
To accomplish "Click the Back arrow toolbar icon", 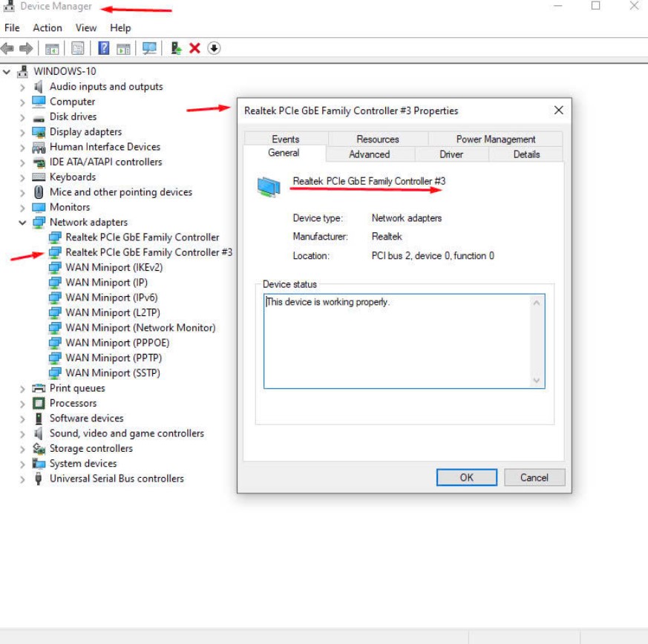I will click(x=7, y=48).
